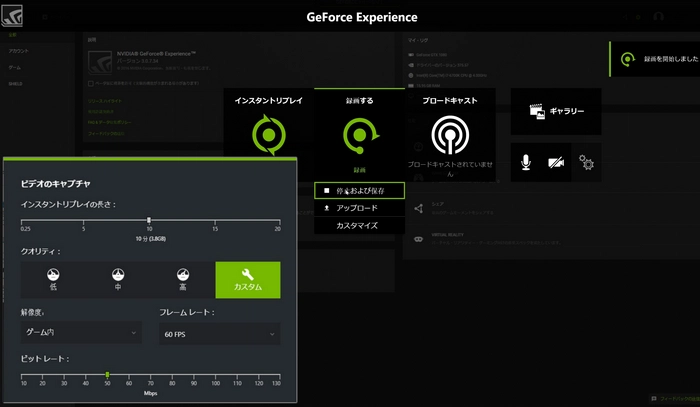
Task: Select 停止および保存 (Stop and Save) menu entry
Action: [x=359, y=190]
